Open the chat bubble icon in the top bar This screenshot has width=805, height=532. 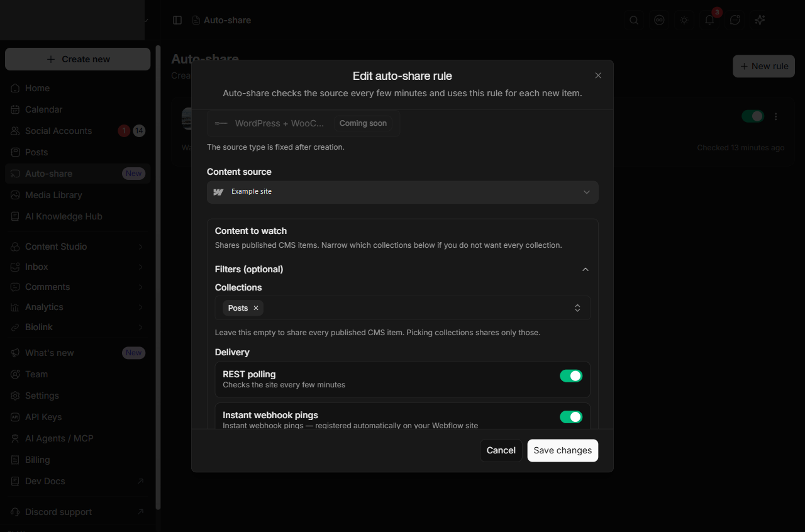(735, 20)
